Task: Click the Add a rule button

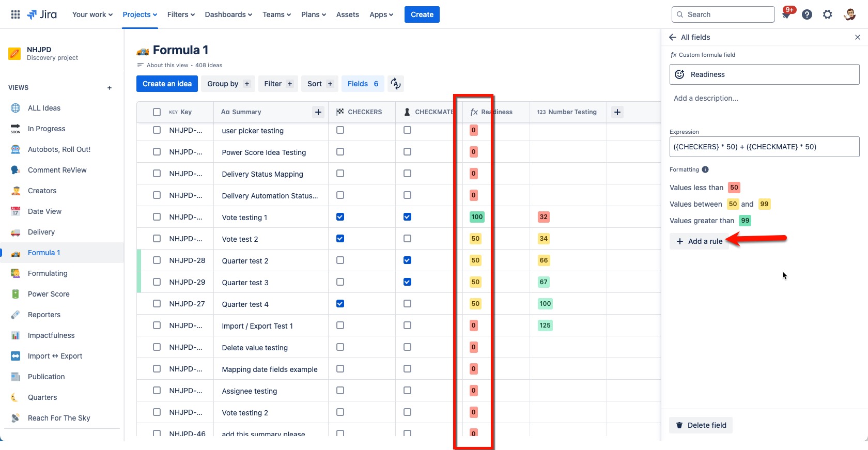Action: [x=700, y=241]
